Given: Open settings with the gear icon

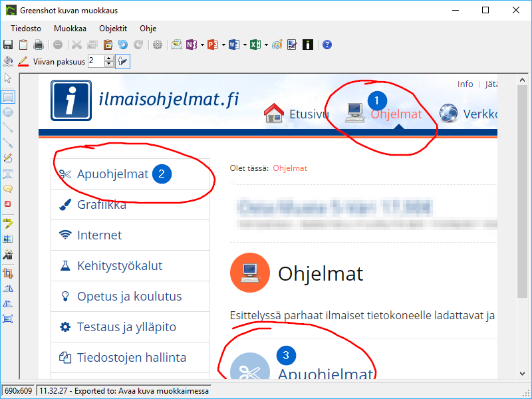Looking at the screenshot, I should pos(158,45).
